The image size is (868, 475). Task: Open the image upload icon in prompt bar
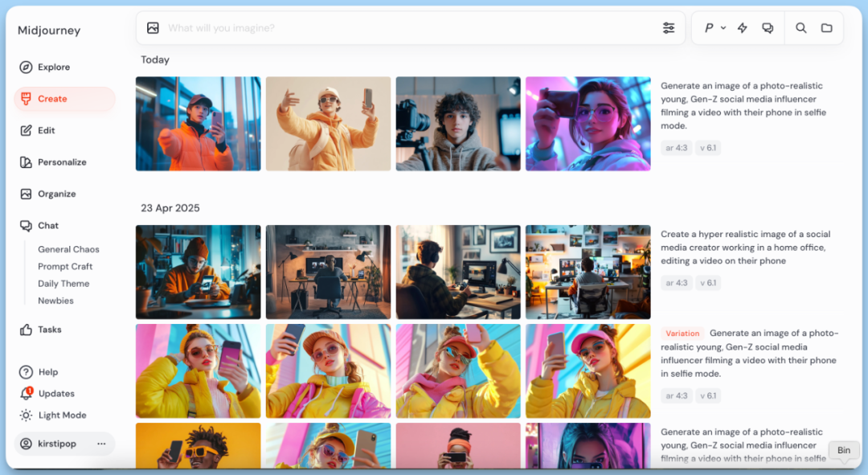point(153,27)
